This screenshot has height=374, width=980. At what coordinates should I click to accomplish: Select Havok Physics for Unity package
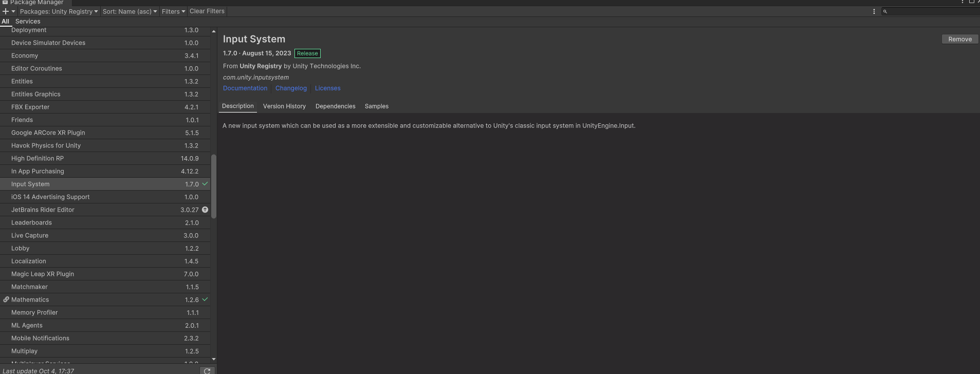105,145
